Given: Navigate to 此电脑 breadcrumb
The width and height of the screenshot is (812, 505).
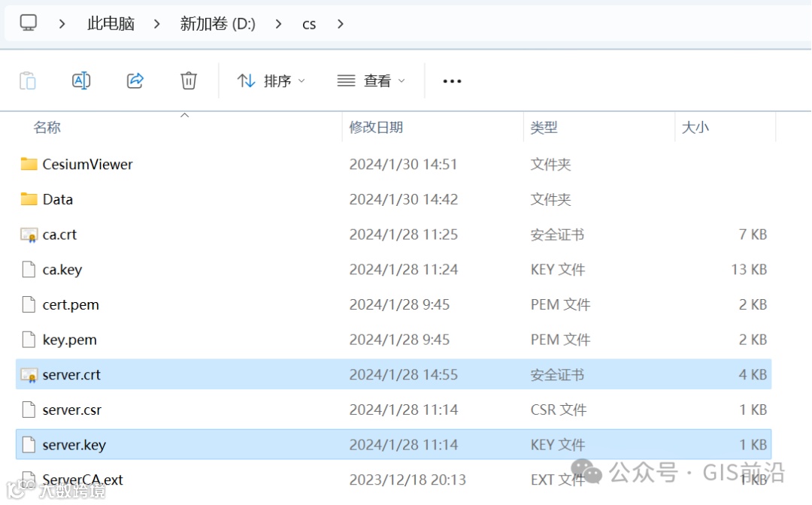Looking at the screenshot, I should (111, 24).
